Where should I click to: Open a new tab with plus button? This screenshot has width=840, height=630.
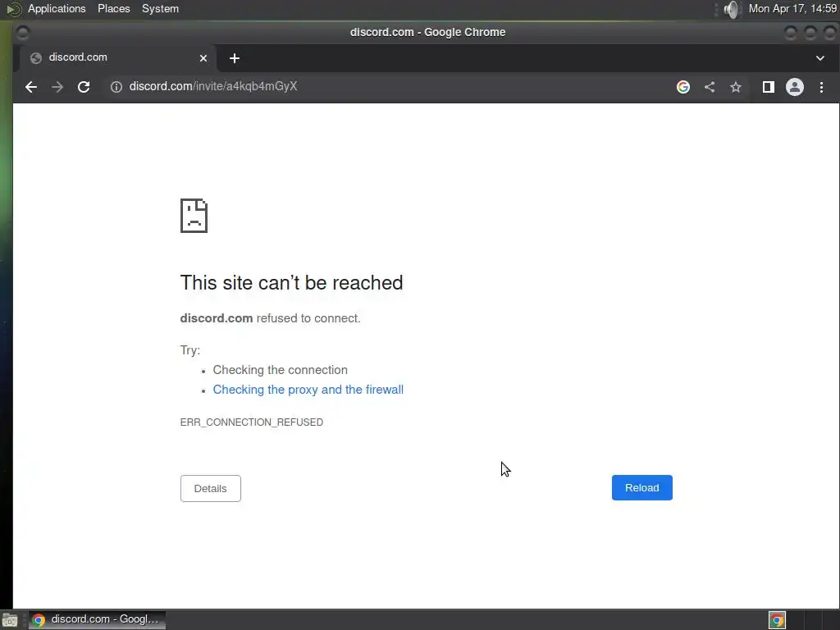pyautogui.click(x=234, y=58)
